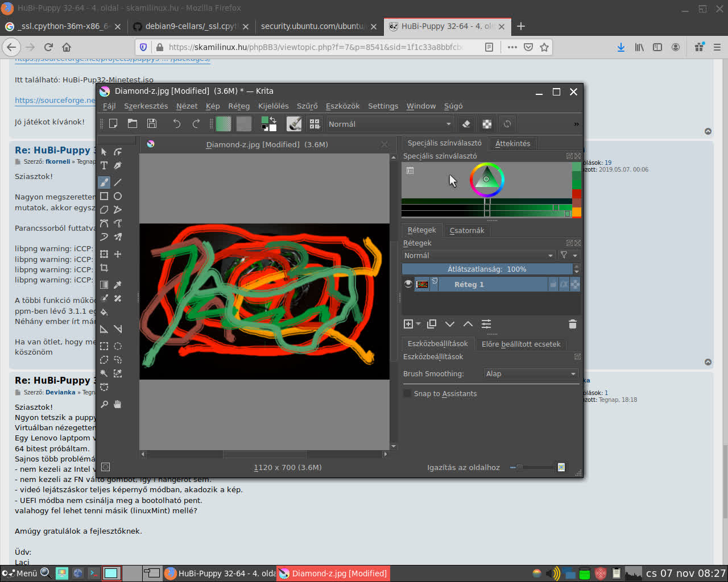Select the Crop tool
This screenshot has height=582, width=728.
coord(104,268)
